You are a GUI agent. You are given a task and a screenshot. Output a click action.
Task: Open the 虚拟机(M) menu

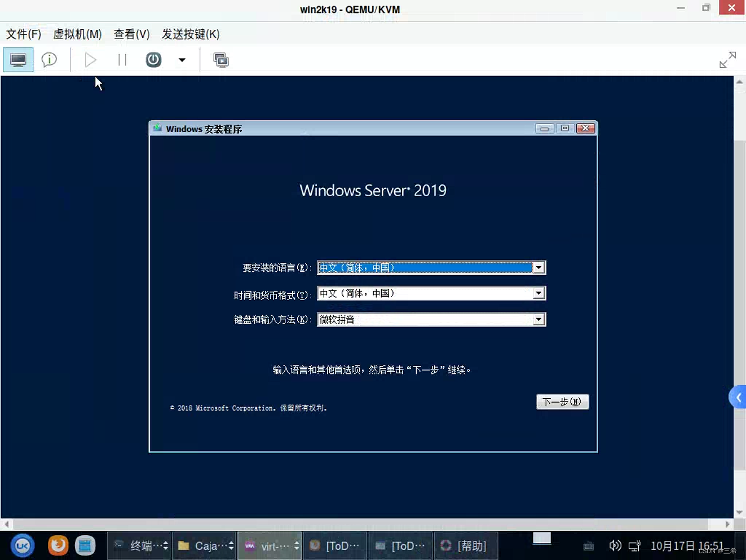[x=77, y=34]
